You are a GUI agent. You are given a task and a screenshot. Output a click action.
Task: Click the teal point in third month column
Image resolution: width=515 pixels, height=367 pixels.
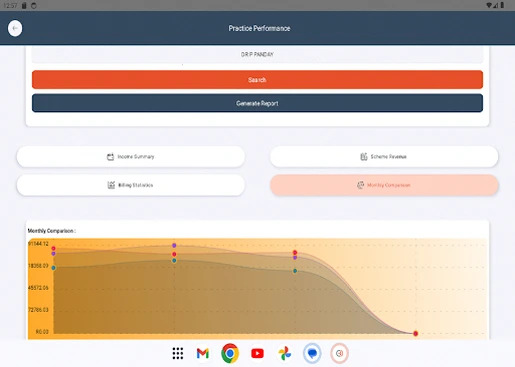point(295,271)
